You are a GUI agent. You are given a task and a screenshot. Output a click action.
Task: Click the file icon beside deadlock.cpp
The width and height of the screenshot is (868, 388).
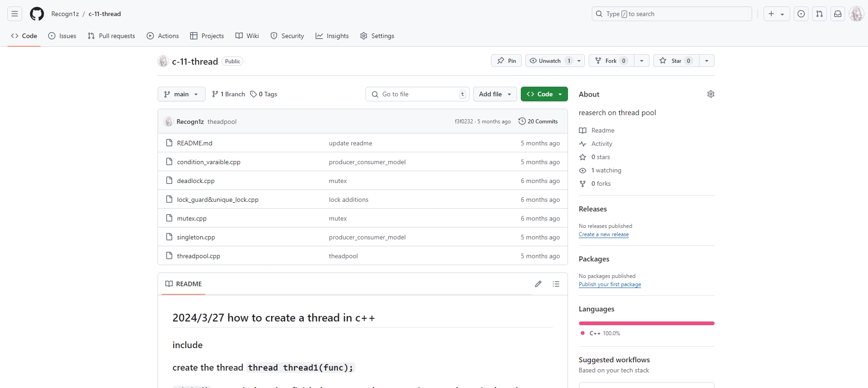tap(169, 181)
